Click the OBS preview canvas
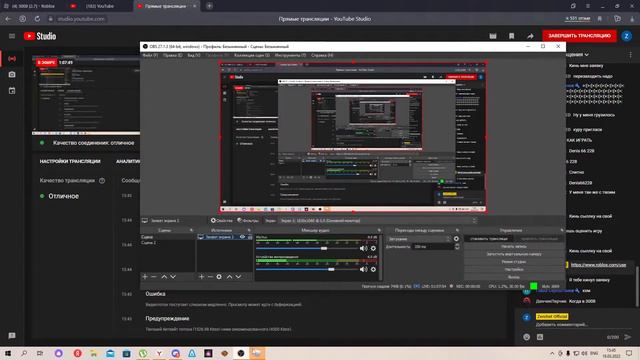640x360 pixels. point(353,137)
